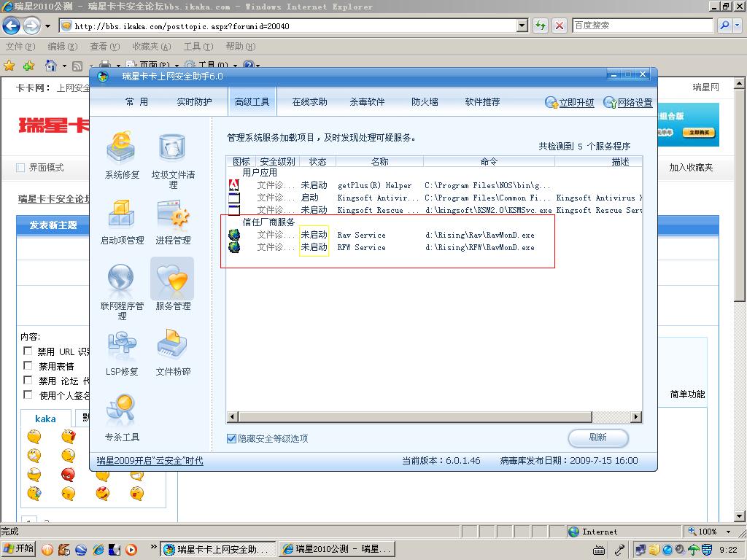747x560 pixels.
Task: Open zoom level 100% dropdown
Action: [x=729, y=532]
